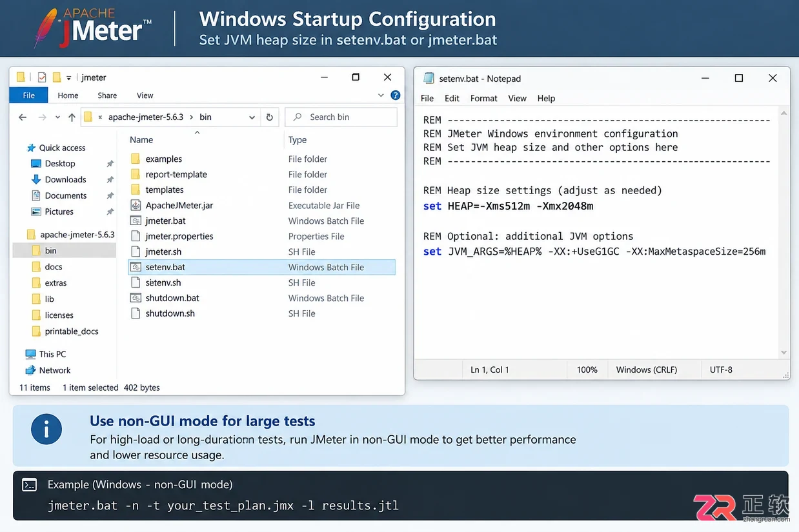Select the sitenv.sh file icon

click(136, 282)
